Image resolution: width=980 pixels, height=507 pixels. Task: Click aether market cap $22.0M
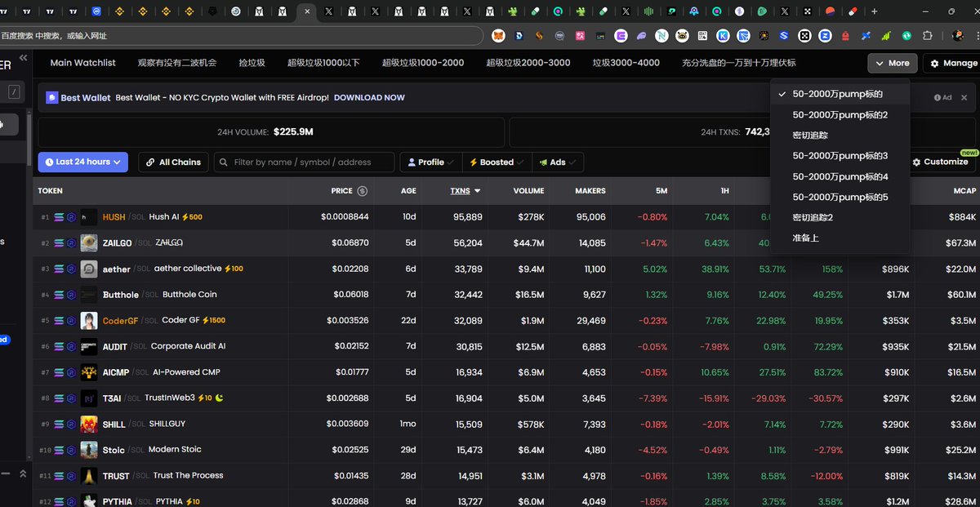[960, 269]
